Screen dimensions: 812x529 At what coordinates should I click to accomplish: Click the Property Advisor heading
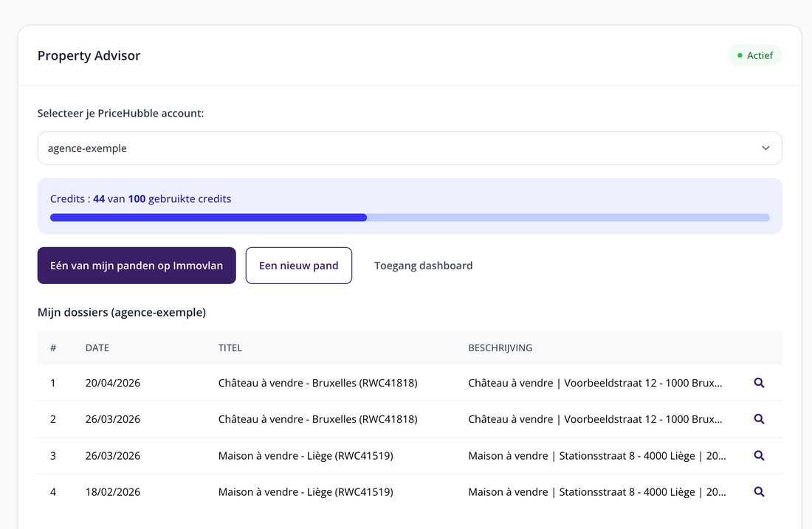click(89, 55)
